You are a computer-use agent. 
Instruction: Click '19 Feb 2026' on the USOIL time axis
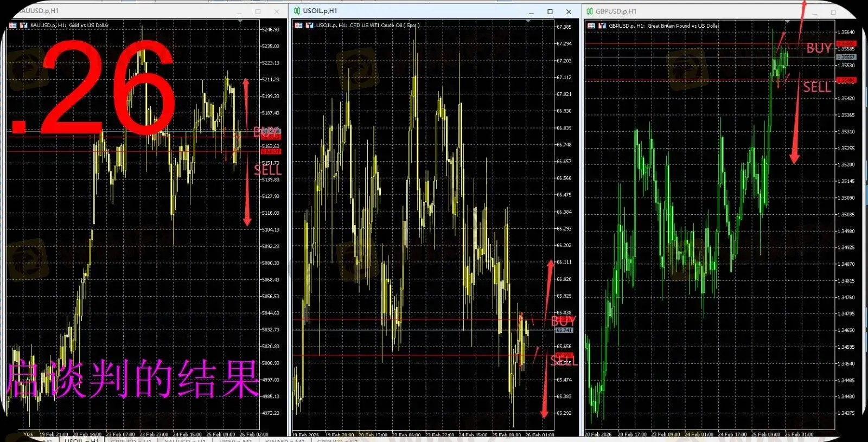[305, 435]
